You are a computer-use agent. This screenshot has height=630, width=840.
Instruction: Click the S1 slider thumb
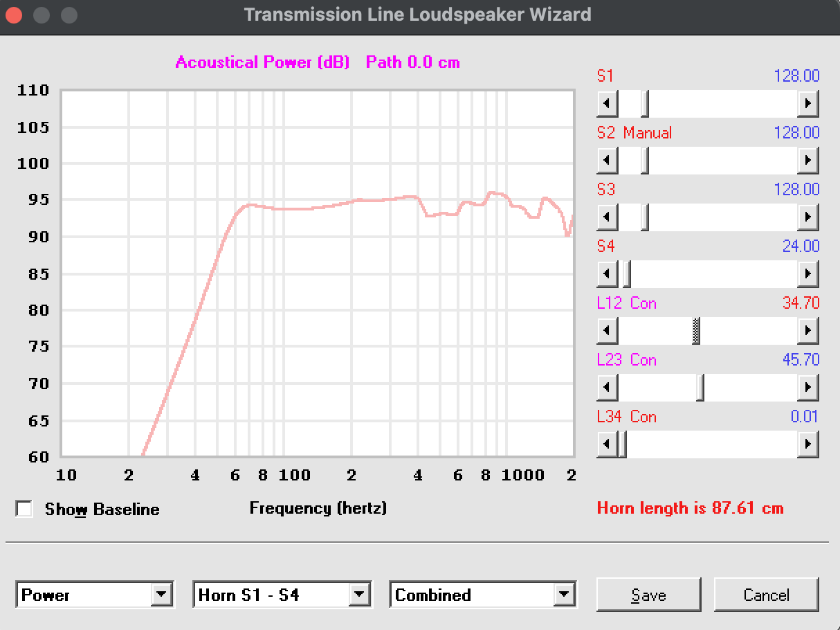tap(645, 105)
